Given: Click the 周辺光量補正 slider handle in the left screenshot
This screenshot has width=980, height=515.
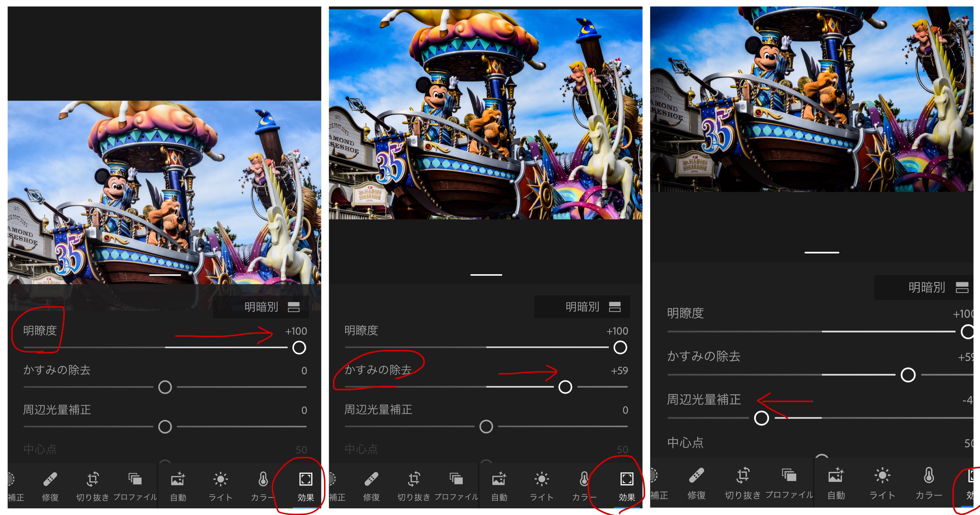Looking at the screenshot, I should (165, 427).
